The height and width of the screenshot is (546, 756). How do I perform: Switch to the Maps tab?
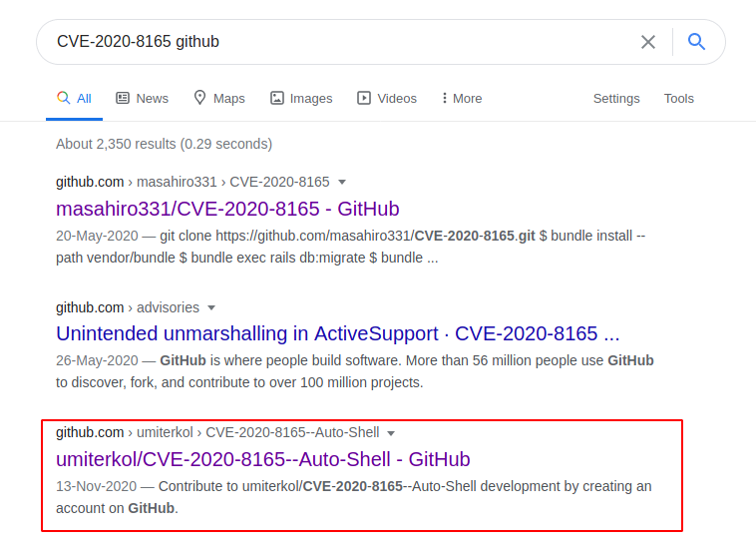[219, 99]
